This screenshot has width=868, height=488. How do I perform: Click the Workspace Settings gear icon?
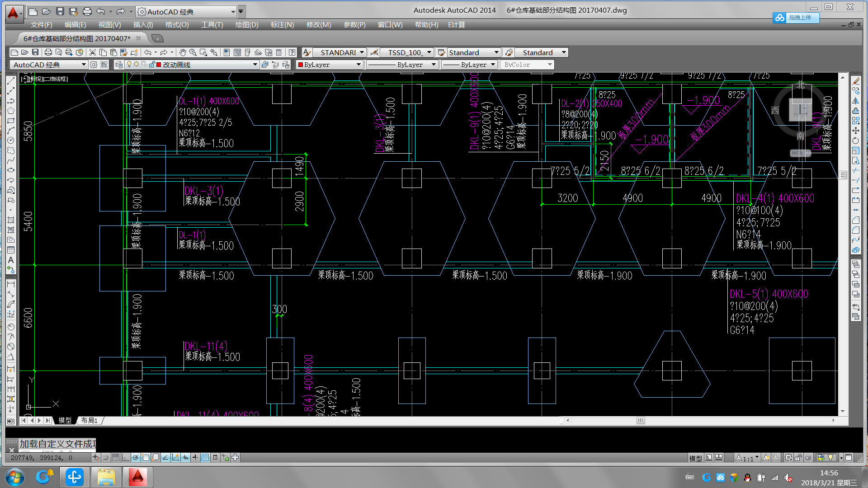(94, 65)
